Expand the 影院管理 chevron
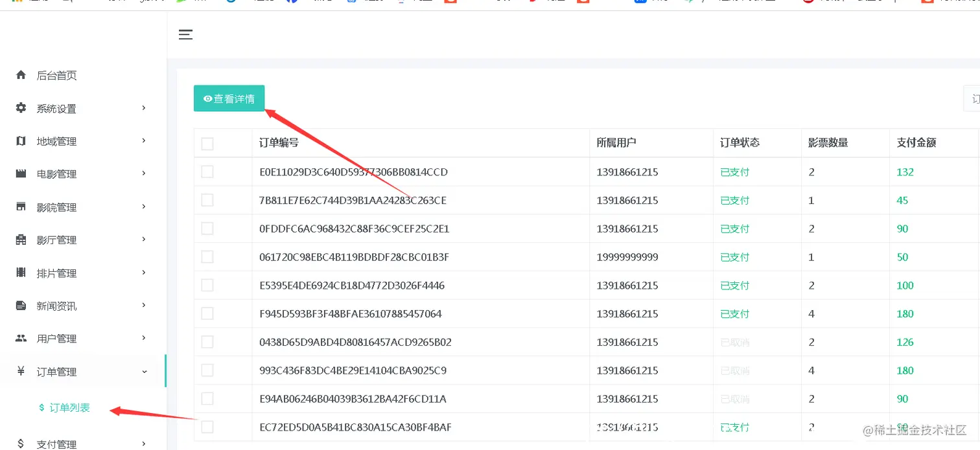 [x=144, y=207]
